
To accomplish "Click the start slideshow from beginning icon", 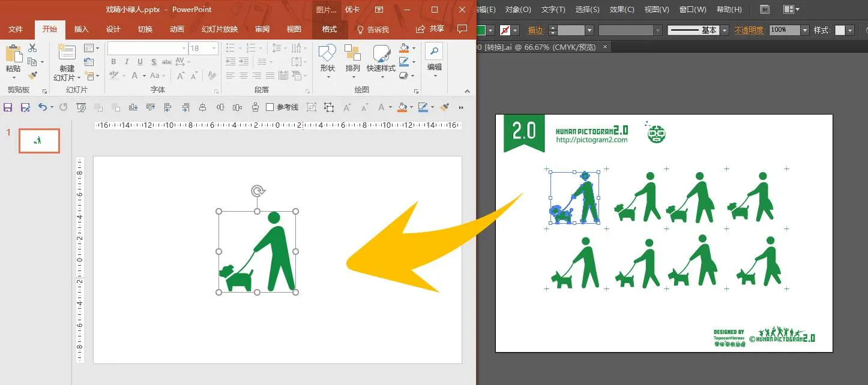I will [x=80, y=107].
